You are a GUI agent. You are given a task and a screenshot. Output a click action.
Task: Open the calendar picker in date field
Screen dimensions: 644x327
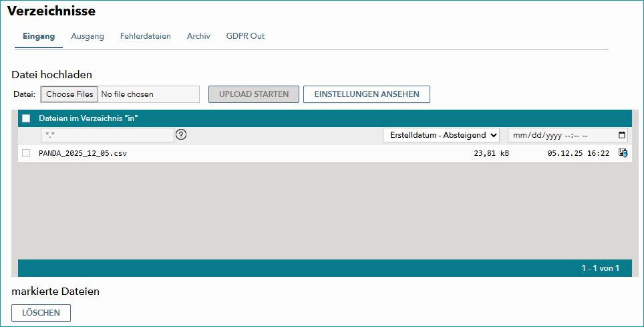[x=622, y=135]
